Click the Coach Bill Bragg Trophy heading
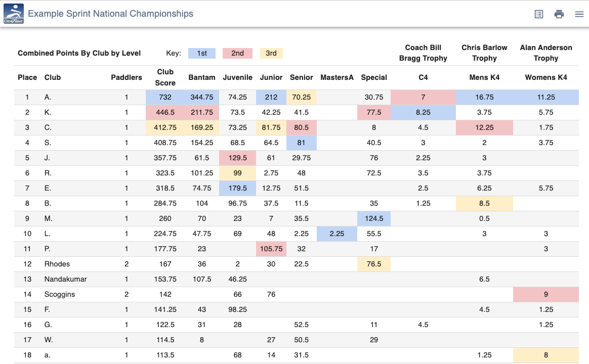589x364 pixels. pos(423,53)
